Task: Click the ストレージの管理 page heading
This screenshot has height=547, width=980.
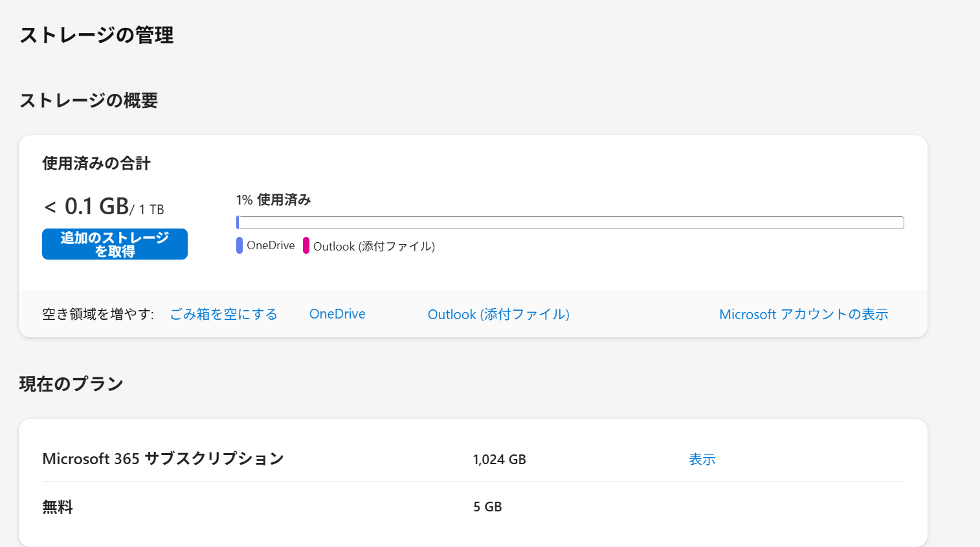Action: [96, 35]
